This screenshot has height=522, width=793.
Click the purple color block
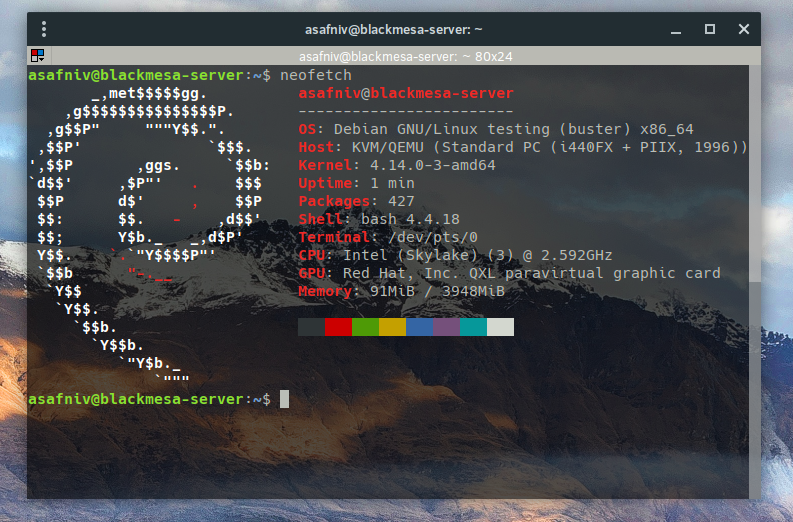click(x=446, y=327)
